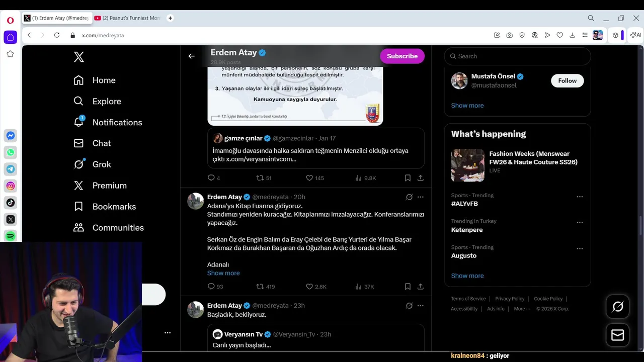Open the Opera start page home icon
The width and height of the screenshot is (644, 362).
(x=10, y=37)
